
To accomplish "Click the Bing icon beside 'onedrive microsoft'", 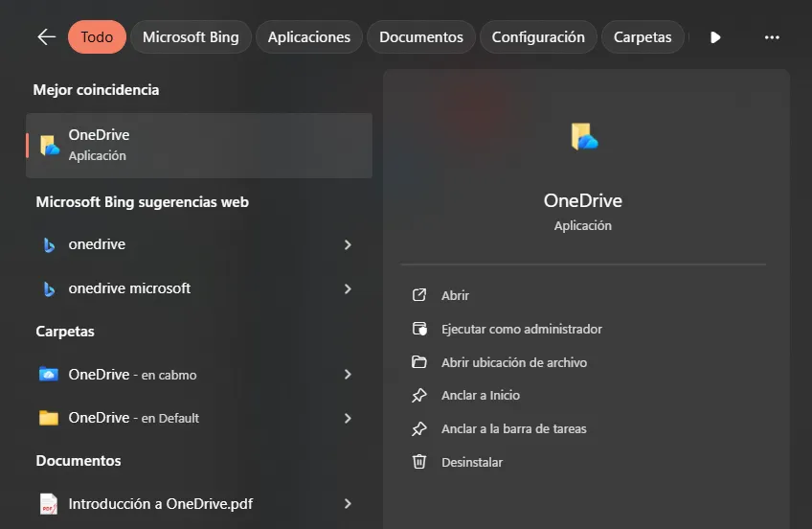I will [x=49, y=288].
